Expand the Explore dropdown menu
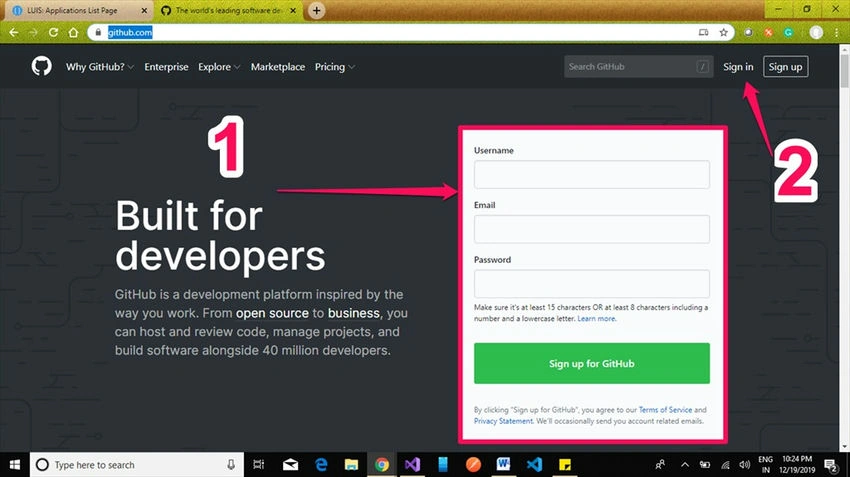The image size is (850, 477). (218, 67)
